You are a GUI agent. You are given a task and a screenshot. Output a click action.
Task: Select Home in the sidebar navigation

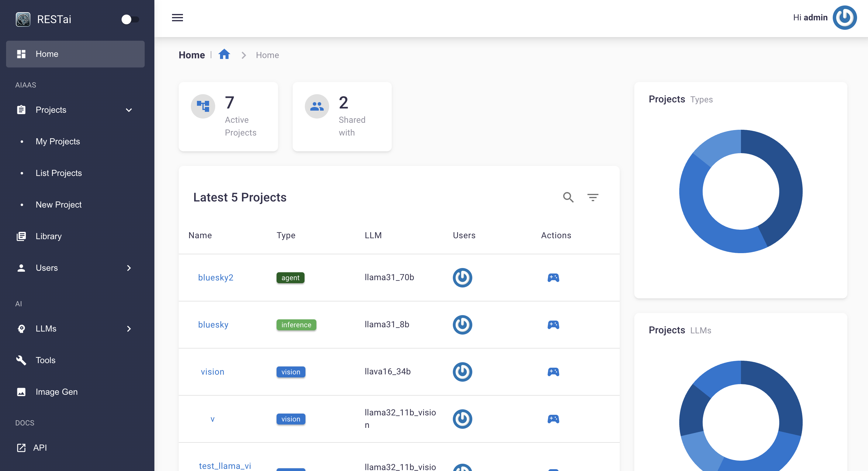[47, 54]
